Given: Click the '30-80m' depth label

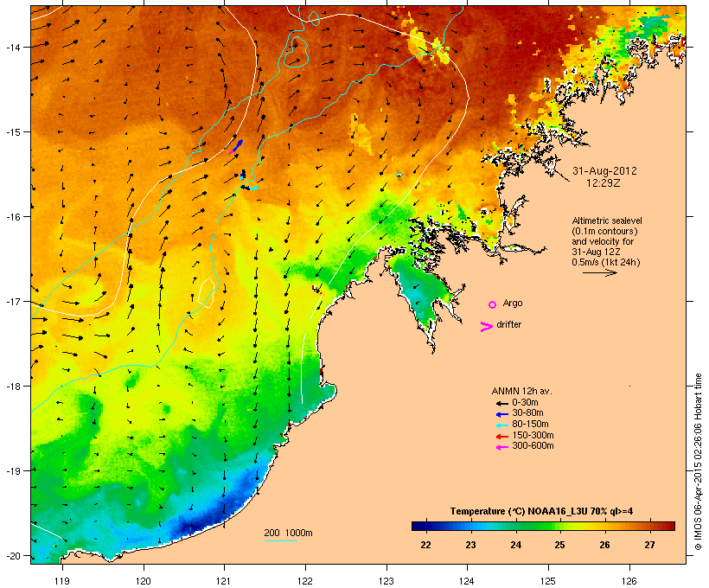Looking at the screenshot, I should (527, 413).
